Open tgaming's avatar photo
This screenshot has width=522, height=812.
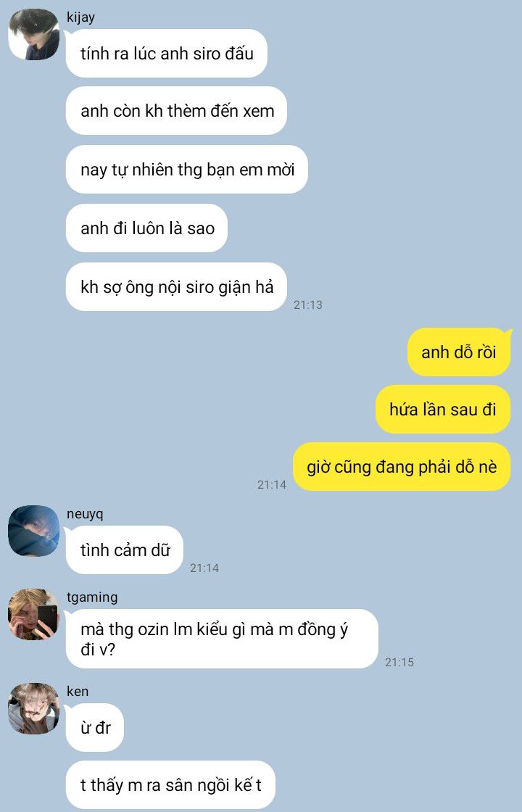click(33, 614)
